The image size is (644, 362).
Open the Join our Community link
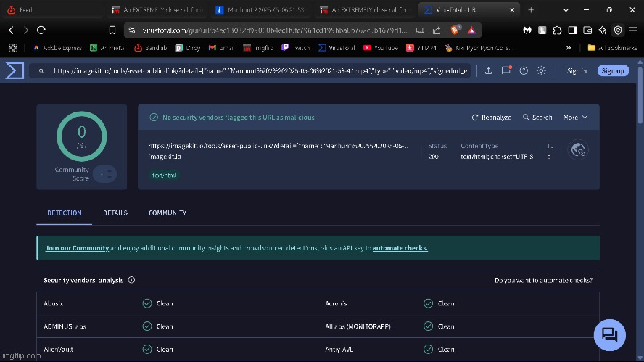pos(77,248)
